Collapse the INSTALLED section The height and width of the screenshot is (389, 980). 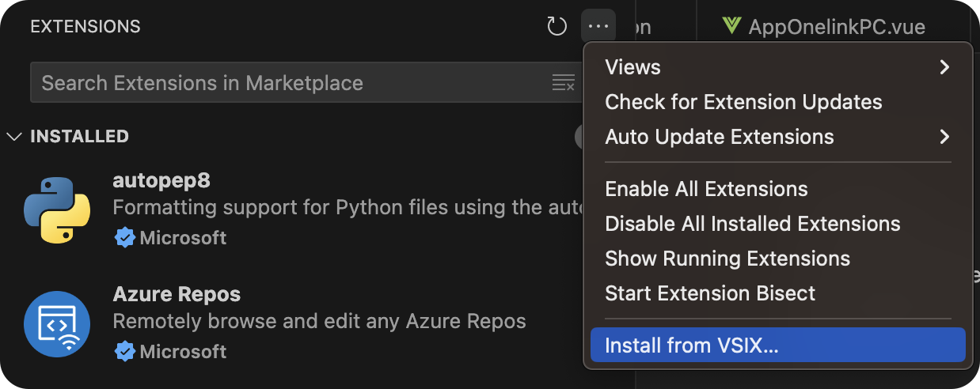tap(14, 137)
